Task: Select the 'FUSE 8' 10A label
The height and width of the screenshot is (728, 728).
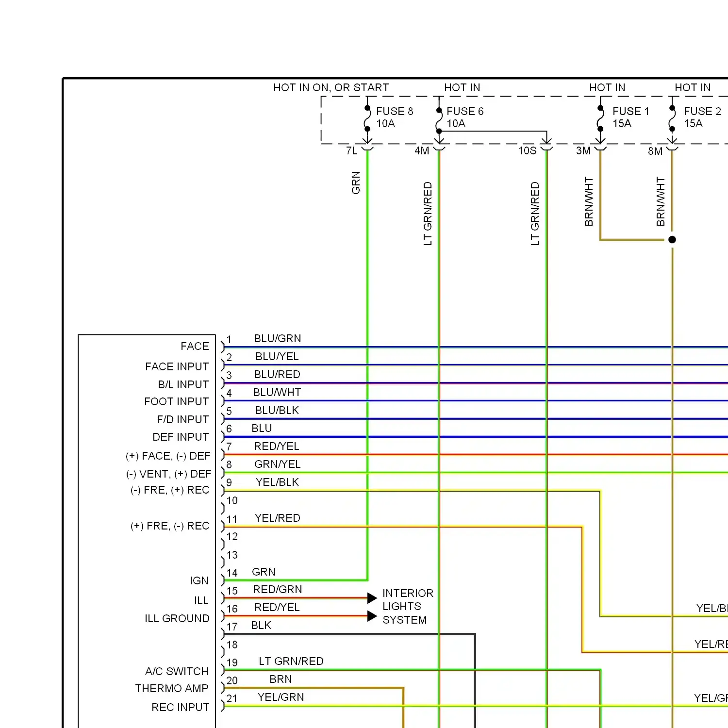Action: [x=395, y=117]
